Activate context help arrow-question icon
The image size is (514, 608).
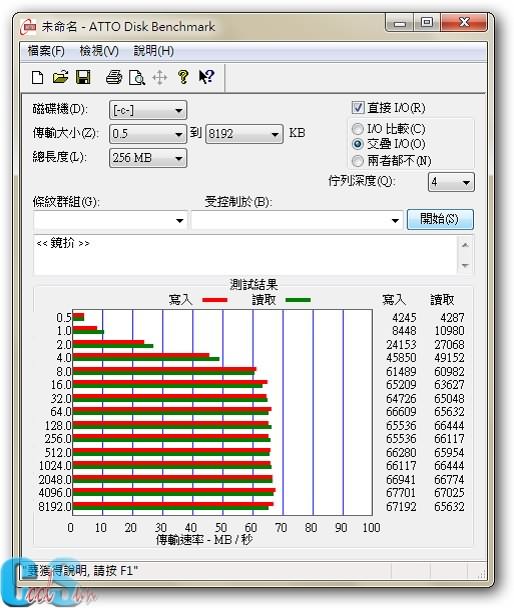206,77
